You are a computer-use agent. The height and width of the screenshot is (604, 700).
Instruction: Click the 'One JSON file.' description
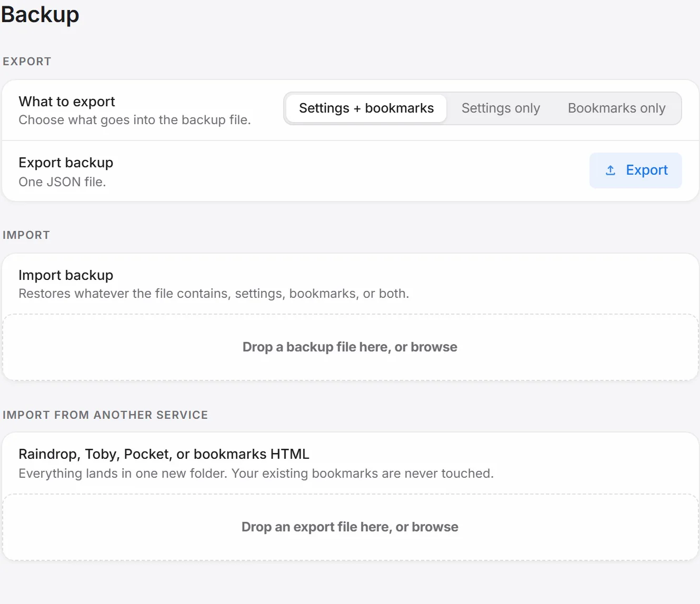[62, 182]
